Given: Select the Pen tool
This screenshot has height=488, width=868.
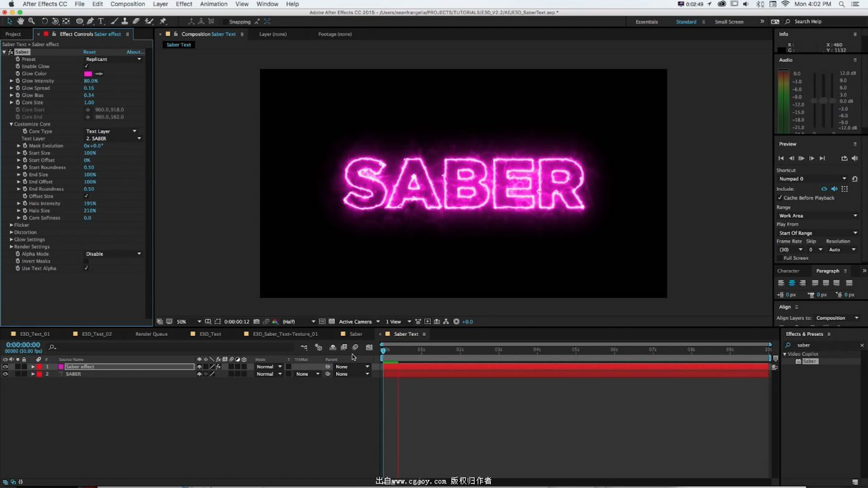Looking at the screenshot, I should 90,21.
